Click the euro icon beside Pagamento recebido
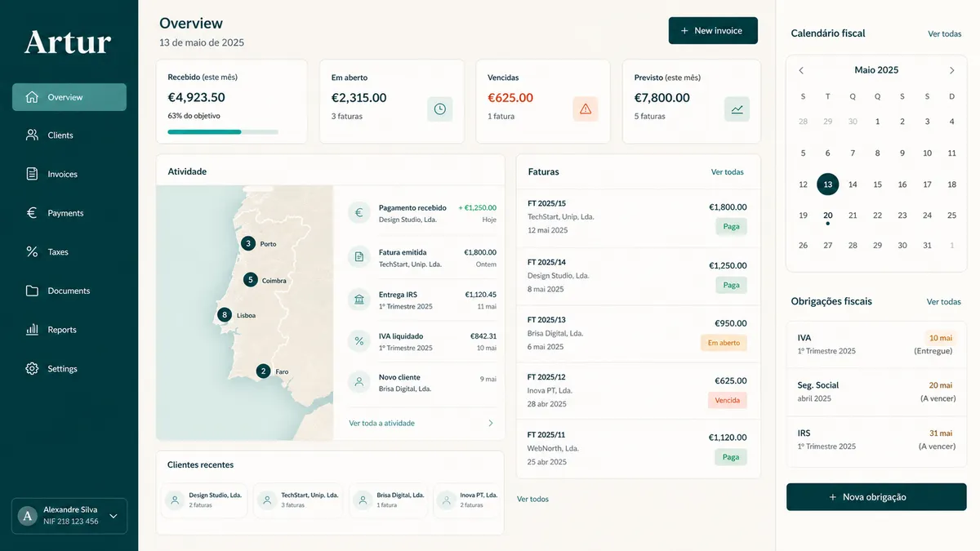Viewport: 980px width, 551px height. [359, 213]
